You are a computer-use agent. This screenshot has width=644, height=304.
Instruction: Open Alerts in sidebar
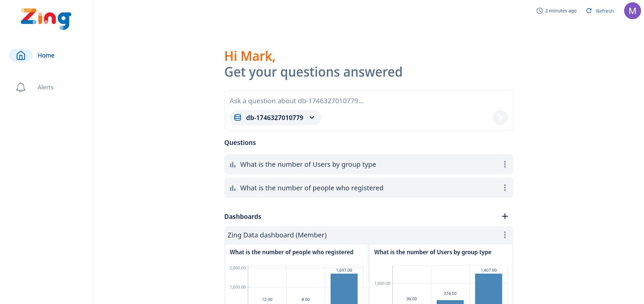[x=45, y=87]
